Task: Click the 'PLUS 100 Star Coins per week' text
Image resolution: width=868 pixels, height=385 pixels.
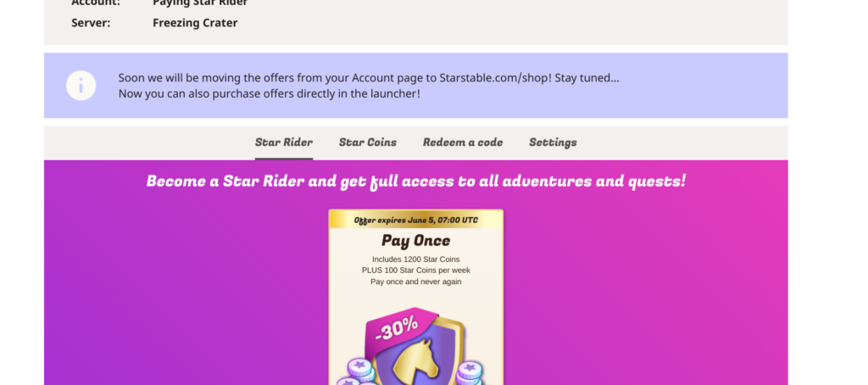Action: (x=415, y=271)
